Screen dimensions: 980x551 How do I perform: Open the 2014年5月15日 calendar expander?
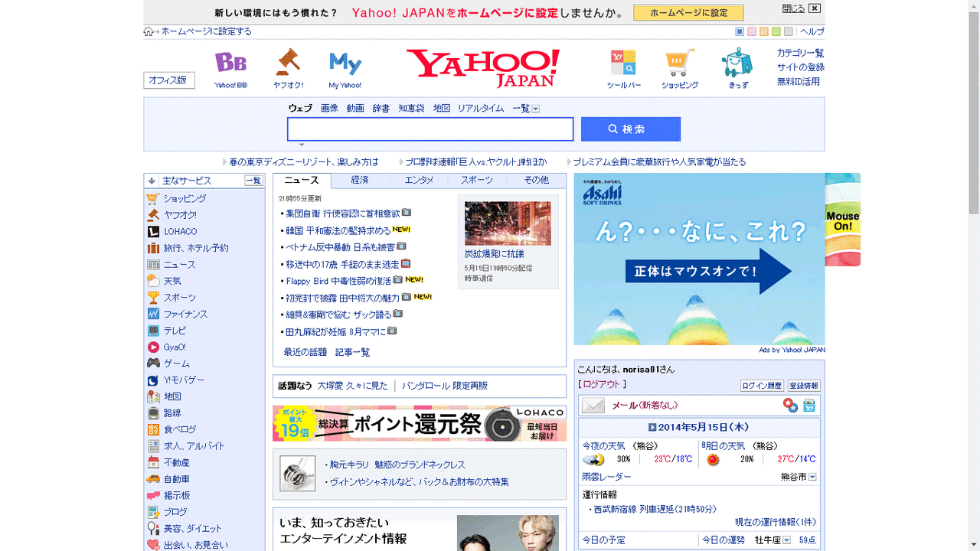coord(652,428)
